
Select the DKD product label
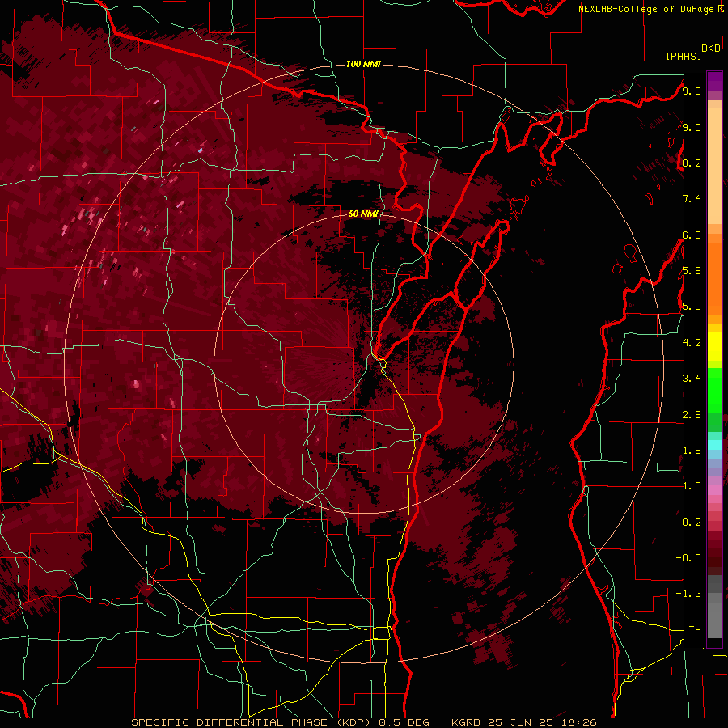coord(711,49)
